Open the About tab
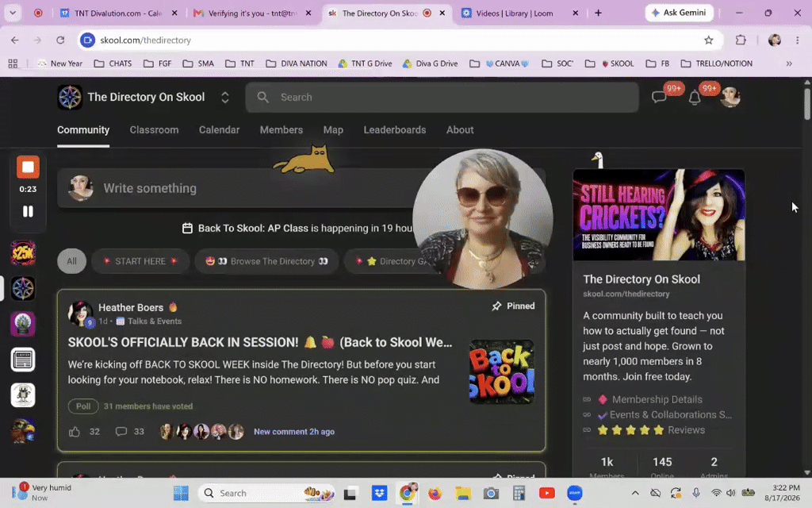This screenshot has height=508, width=812. coord(460,130)
